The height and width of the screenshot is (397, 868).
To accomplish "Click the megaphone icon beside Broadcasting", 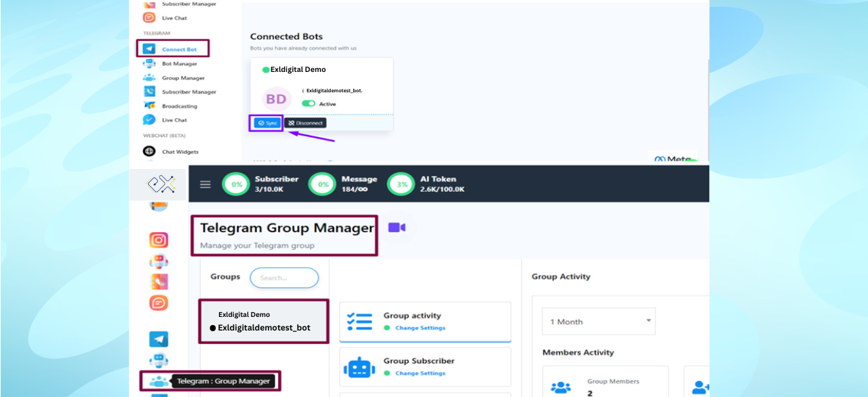I will (x=149, y=106).
